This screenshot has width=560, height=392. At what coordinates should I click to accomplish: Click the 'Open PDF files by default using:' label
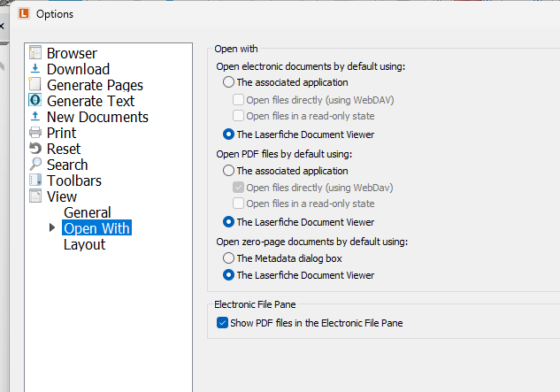284,154
